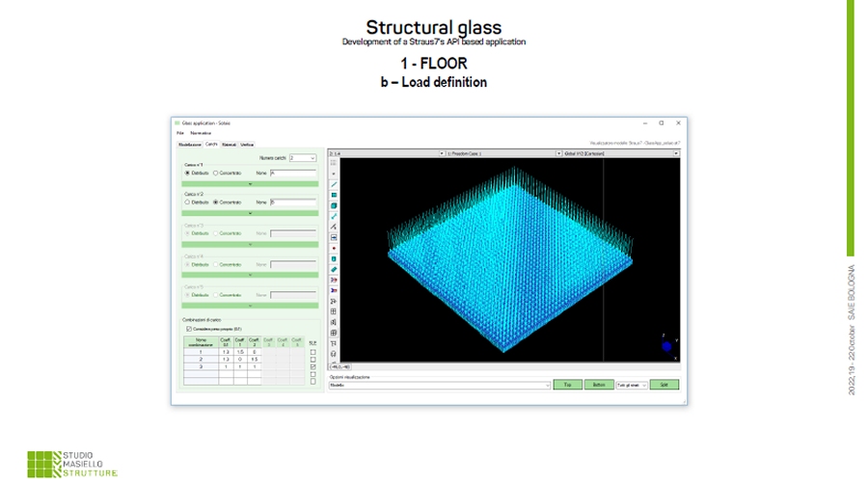
Task: Click the brick element cube icon
Action: click(334, 205)
